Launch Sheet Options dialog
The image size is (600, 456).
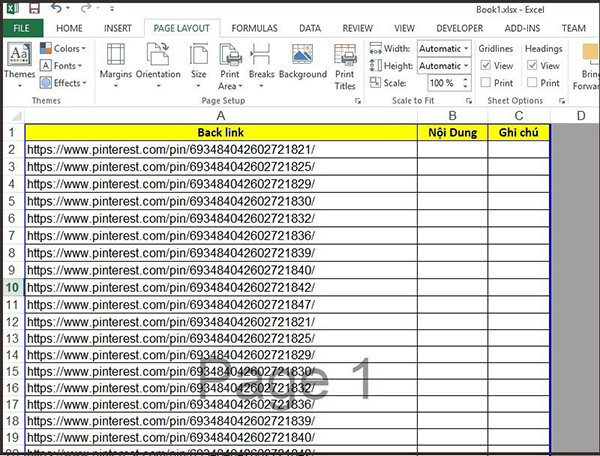[562, 101]
